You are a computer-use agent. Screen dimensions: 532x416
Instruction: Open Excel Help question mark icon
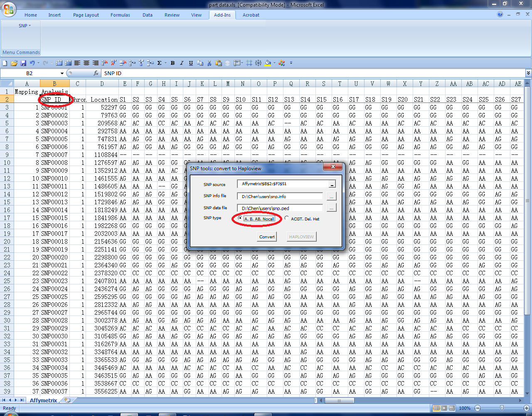point(500,15)
